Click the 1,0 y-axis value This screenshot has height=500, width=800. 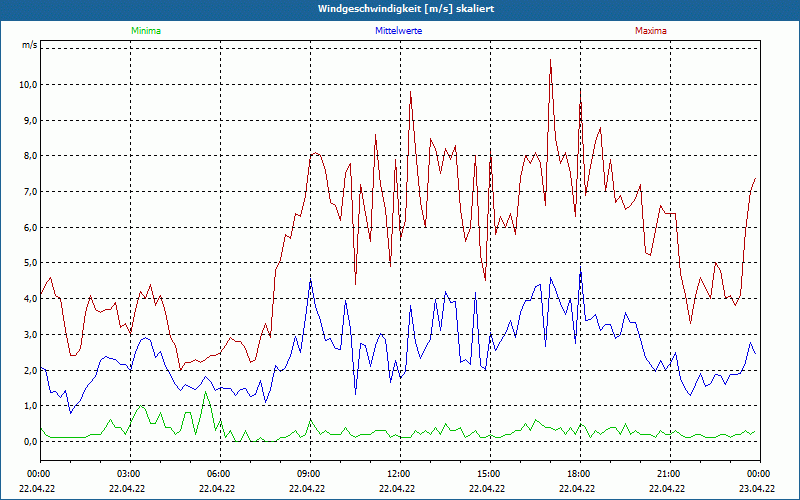pos(31,406)
